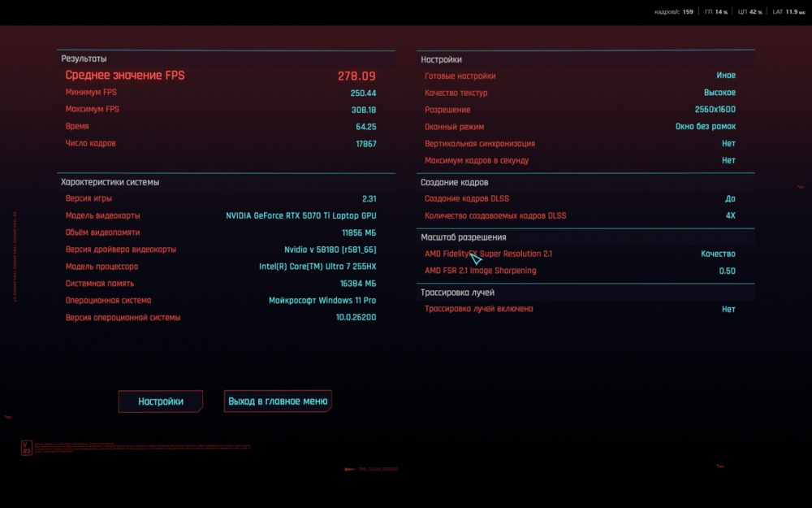Screen dimensions: 812x508
Task: Click the Характеристики системы header
Action: coord(110,182)
